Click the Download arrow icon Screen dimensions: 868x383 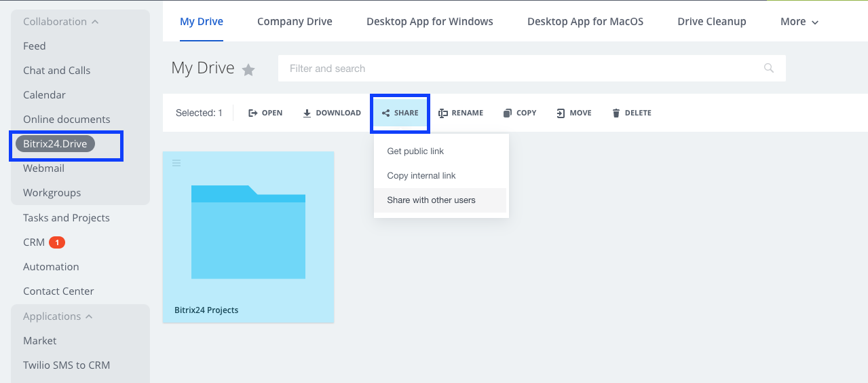(x=307, y=113)
